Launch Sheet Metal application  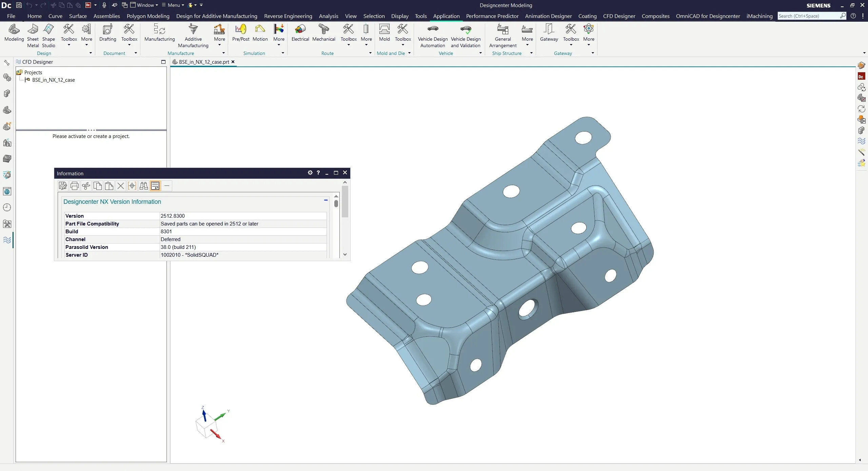coord(33,36)
